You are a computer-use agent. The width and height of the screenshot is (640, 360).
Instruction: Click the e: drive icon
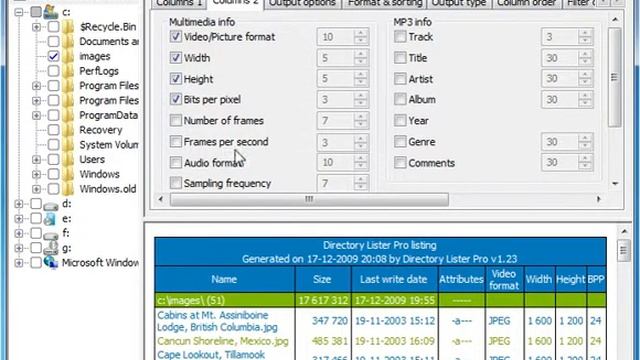pos(50,219)
